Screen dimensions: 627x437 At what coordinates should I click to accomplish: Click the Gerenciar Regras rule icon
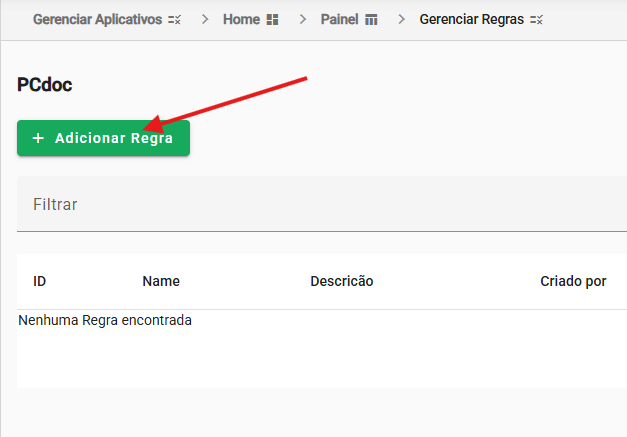536,20
